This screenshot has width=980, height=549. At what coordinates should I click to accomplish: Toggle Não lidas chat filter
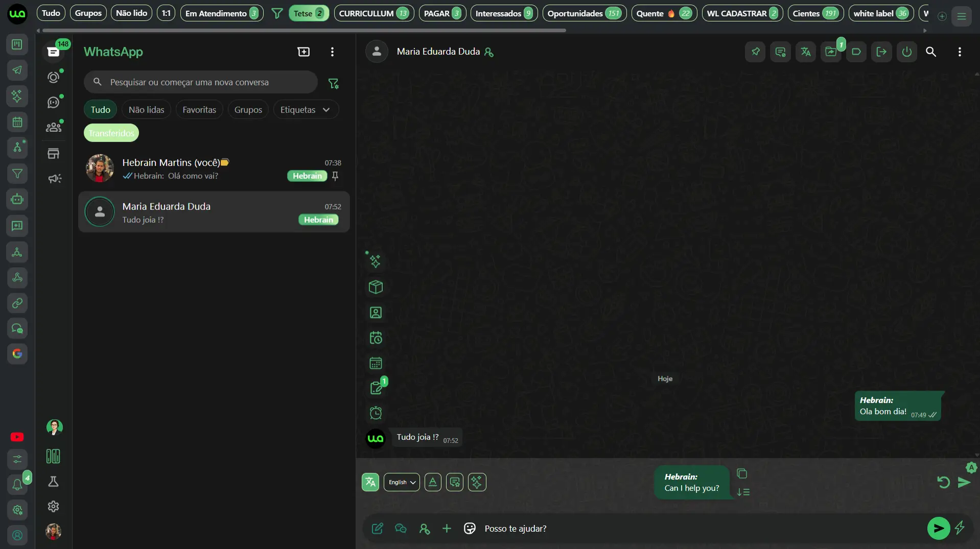coord(146,110)
